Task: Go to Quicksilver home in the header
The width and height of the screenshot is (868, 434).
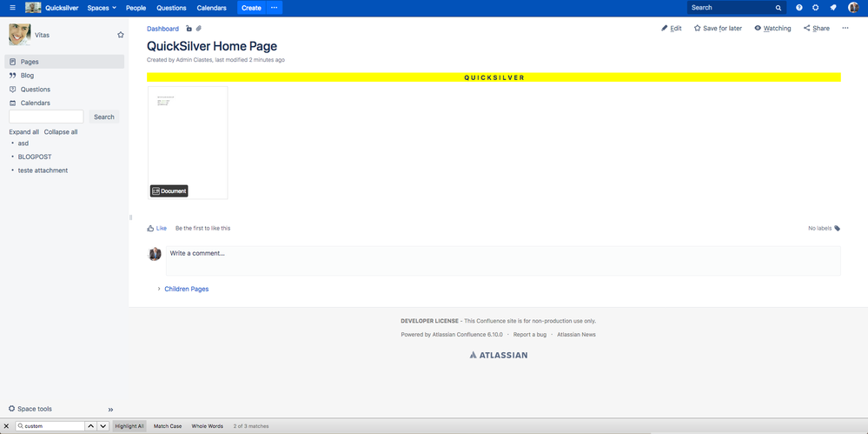Action: [x=62, y=8]
